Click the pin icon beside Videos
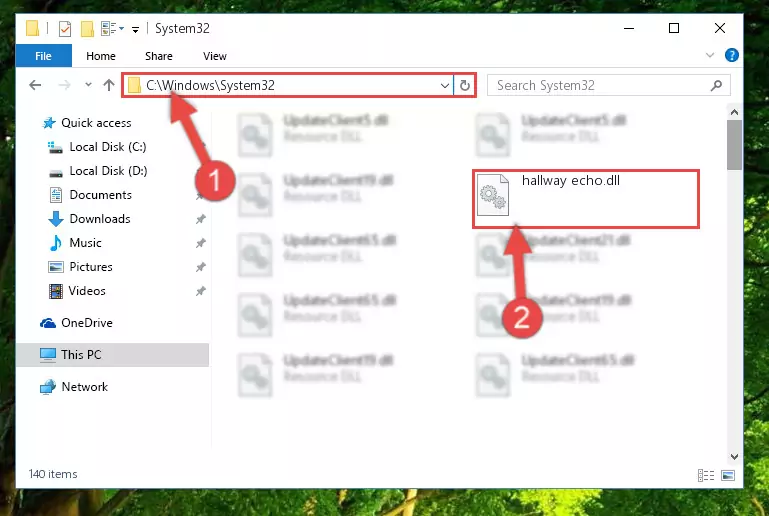Image resolution: width=769 pixels, height=516 pixels. click(201, 291)
